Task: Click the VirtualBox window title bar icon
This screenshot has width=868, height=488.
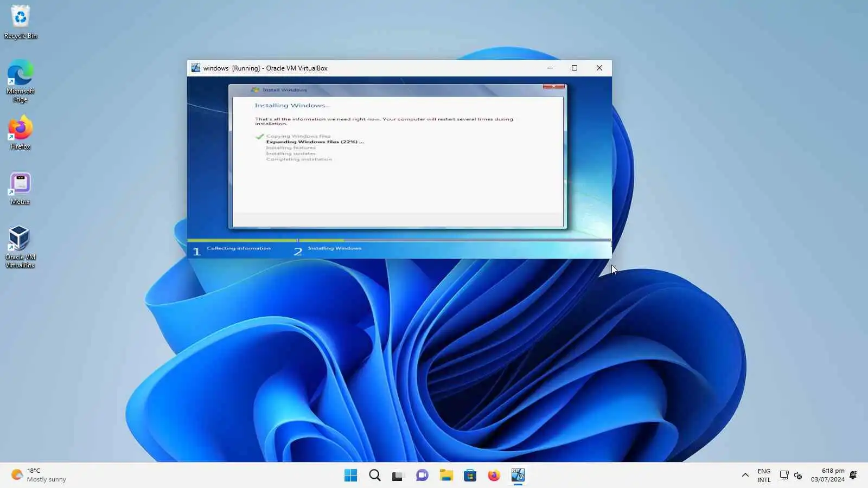Action: (196, 68)
